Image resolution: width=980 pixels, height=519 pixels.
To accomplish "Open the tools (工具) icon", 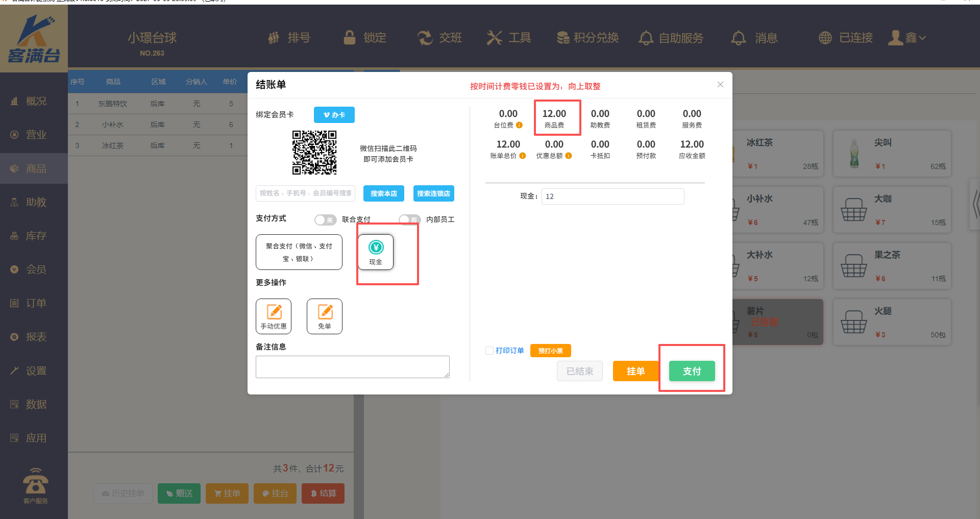I will point(494,37).
